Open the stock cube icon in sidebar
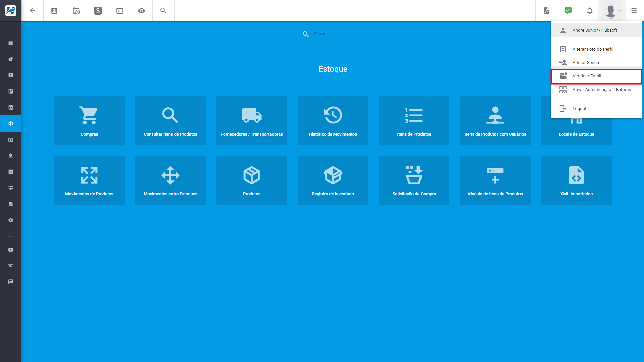 (x=11, y=123)
